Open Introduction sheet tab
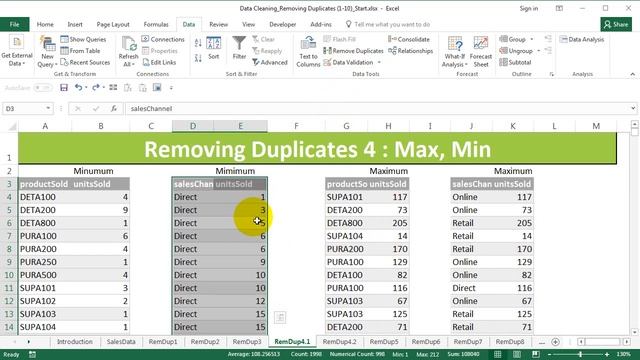This screenshot has height=360, width=640. point(75,342)
